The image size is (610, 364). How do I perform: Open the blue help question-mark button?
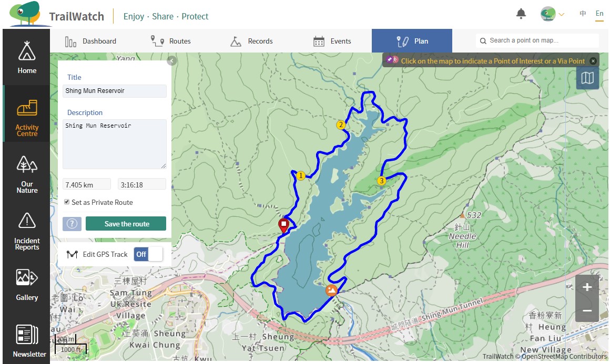tap(72, 224)
